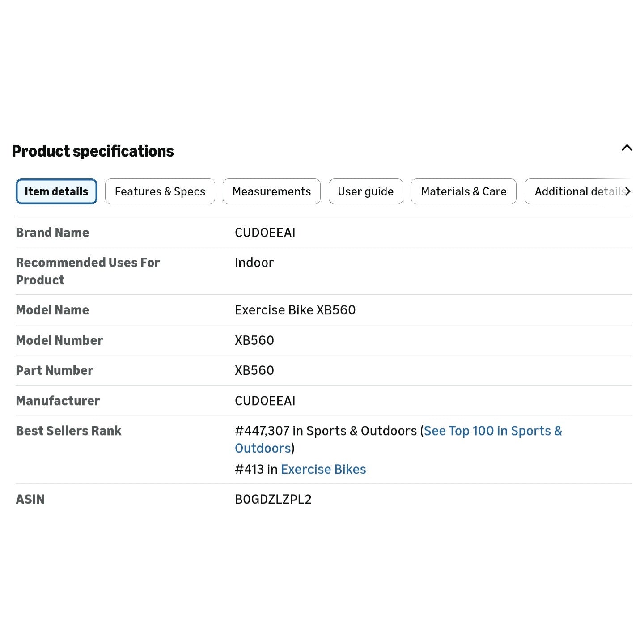Open See Top 100 in Sports & Outdoors link
This screenshot has height=644, width=644.
click(398, 439)
